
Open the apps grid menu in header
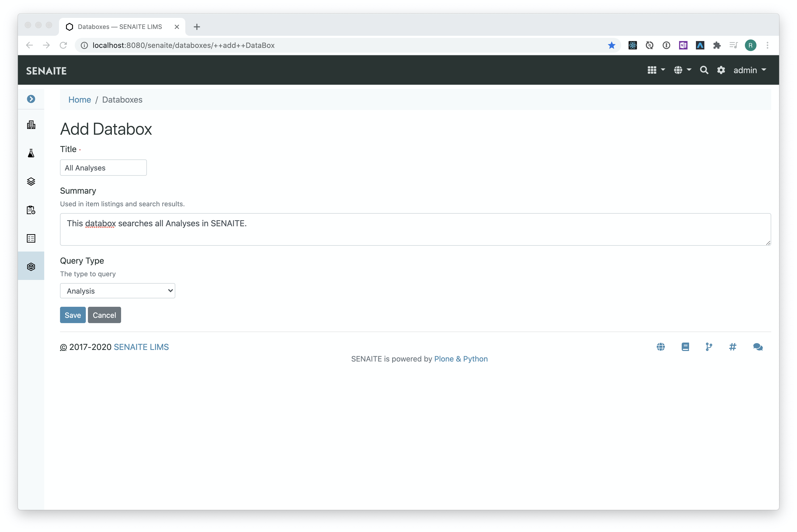pos(656,70)
